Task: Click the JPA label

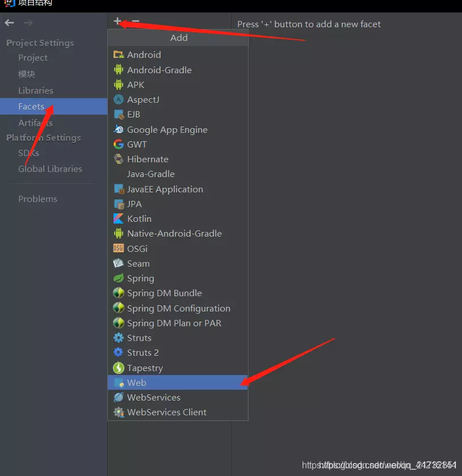Action: pos(135,204)
